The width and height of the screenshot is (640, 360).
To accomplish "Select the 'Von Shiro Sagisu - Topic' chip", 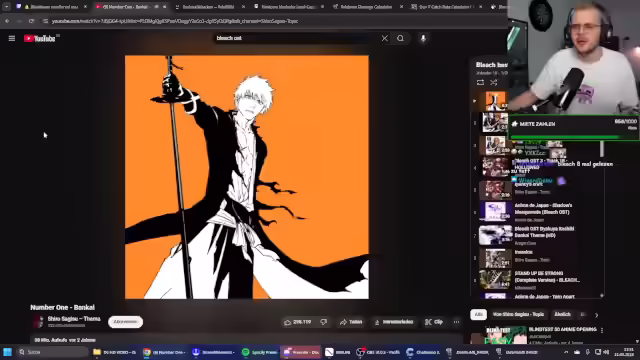I will [x=518, y=315].
